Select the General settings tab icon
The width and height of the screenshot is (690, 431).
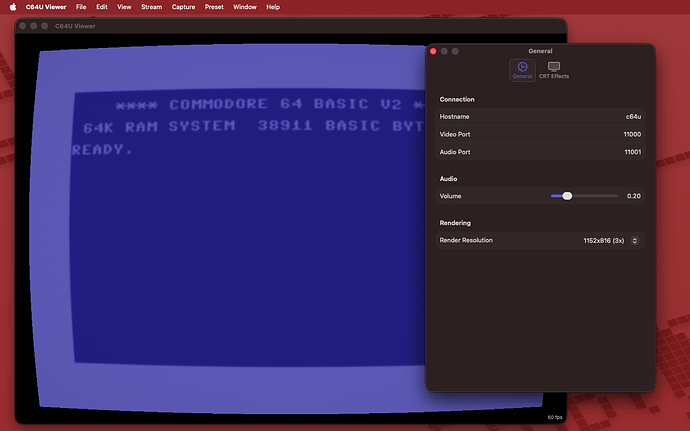pyautogui.click(x=522, y=70)
